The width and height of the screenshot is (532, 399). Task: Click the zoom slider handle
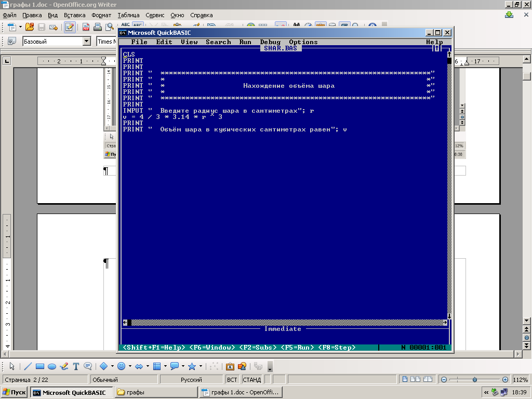pyautogui.click(x=475, y=380)
